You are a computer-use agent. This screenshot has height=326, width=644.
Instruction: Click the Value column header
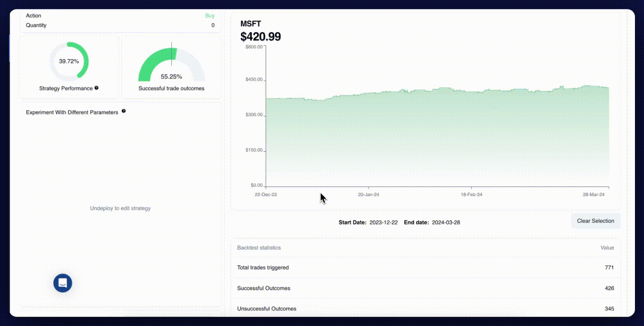tap(607, 248)
